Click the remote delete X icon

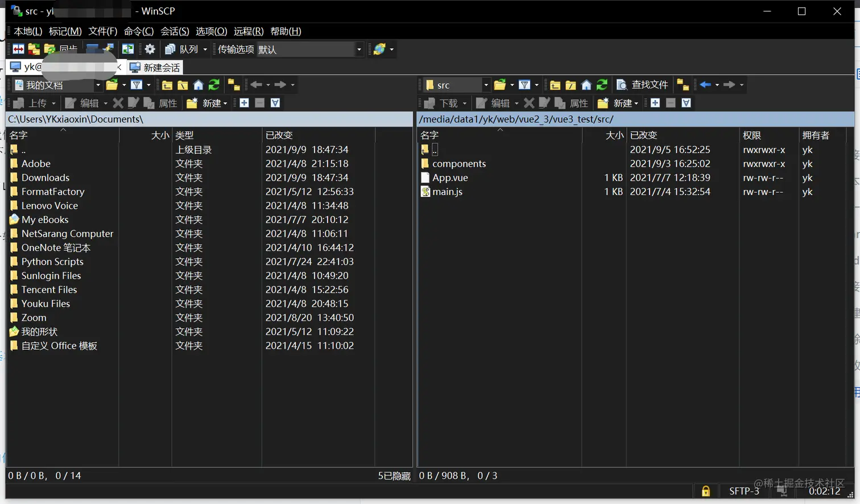[529, 103]
